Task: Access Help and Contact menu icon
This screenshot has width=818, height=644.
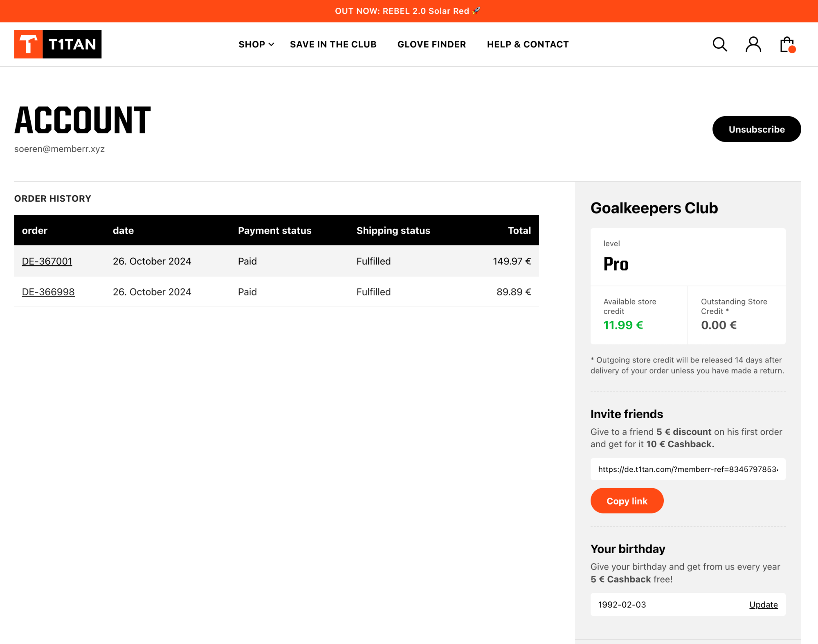Action: [x=528, y=44]
